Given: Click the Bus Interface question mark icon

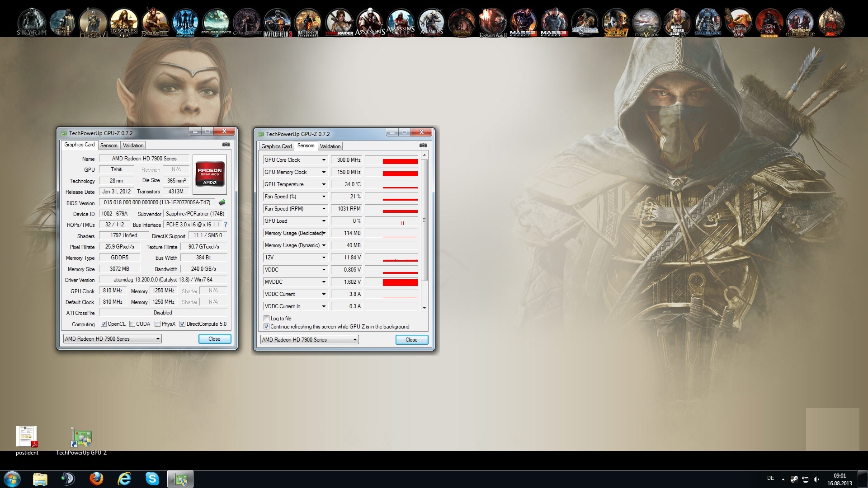Looking at the screenshot, I should 225,225.
